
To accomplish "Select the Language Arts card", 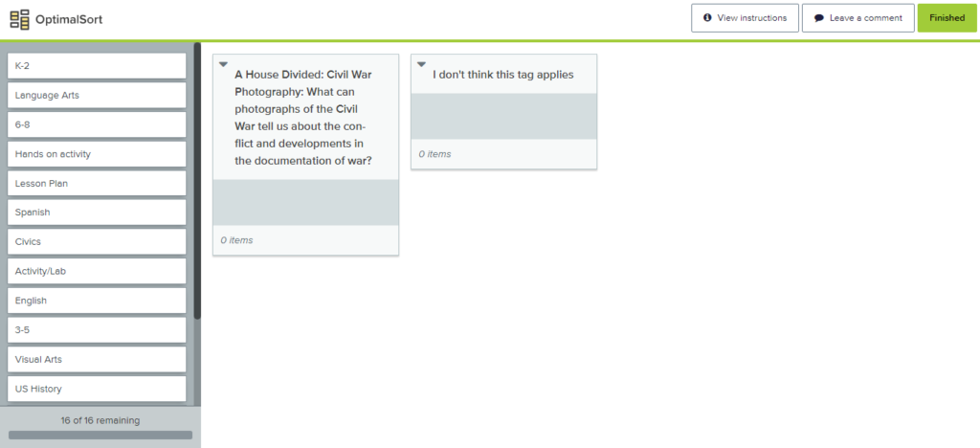I will (97, 95).
